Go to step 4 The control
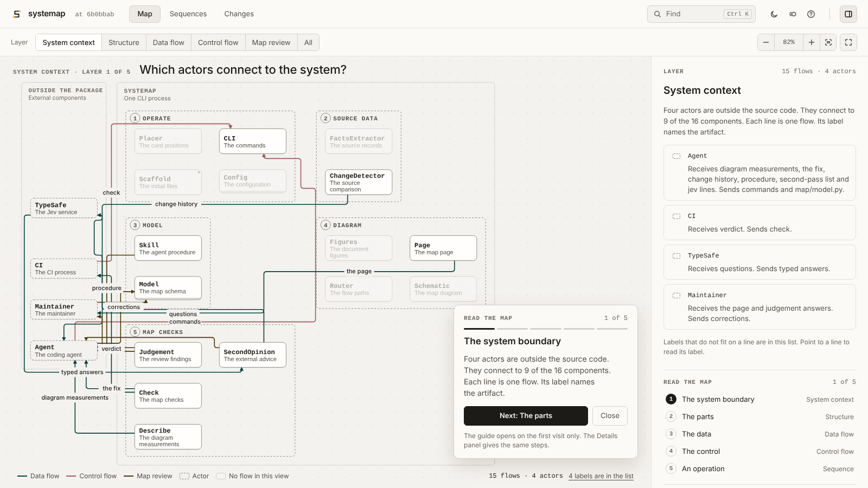Screen dimensions: 868x488 click(x=759, y=451)
